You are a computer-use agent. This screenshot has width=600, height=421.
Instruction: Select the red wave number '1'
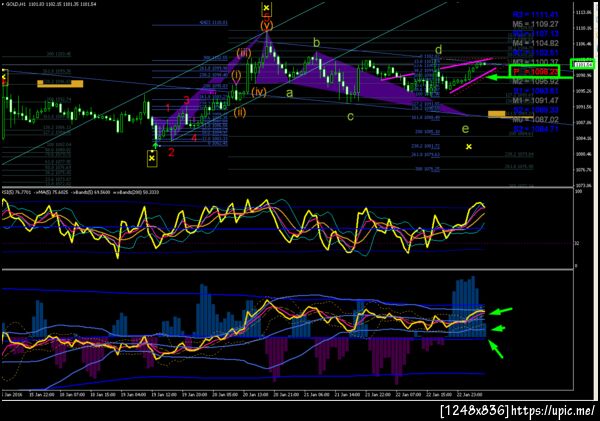coord(168,108)
